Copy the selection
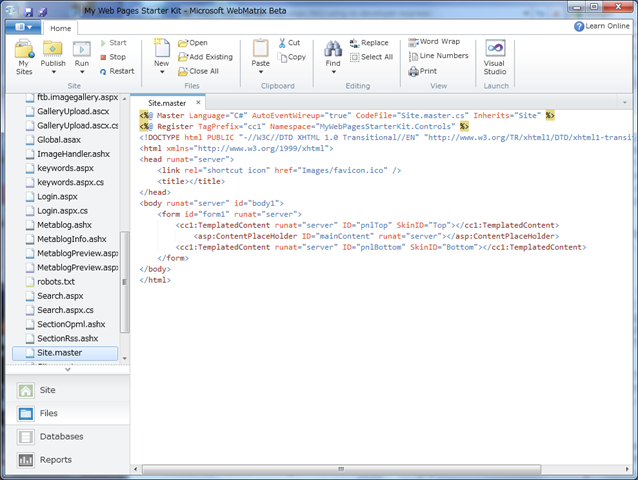 pos(292,57)
